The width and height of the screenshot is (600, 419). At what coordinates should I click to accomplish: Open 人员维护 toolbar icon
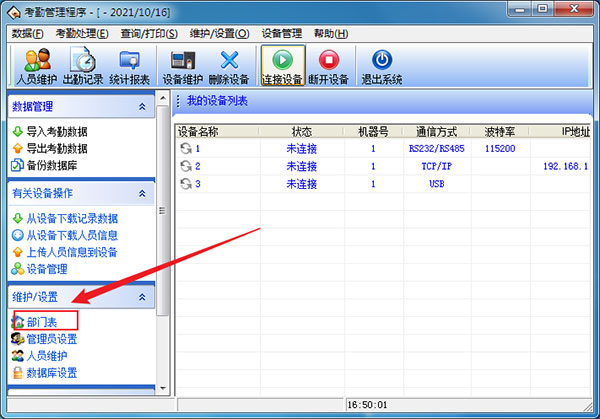click(x=37, y=60)
